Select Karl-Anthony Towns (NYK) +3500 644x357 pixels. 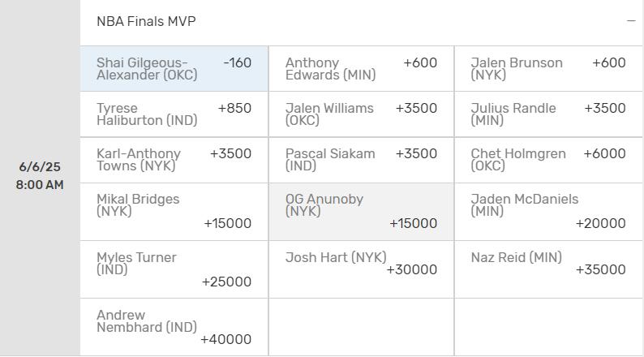tap(174, 160)
